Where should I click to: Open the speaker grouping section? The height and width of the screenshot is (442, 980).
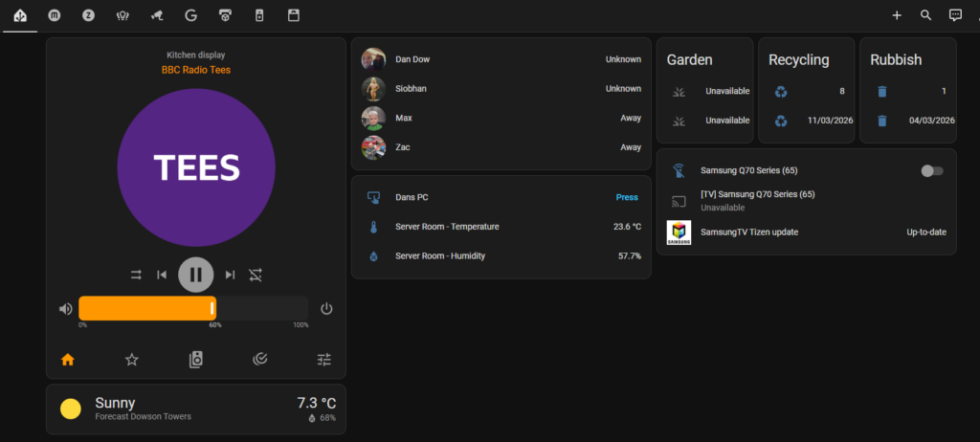(196, 360)
